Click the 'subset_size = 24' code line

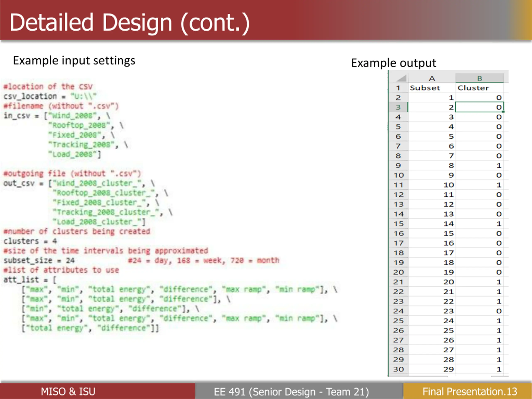tap(39, 260)
